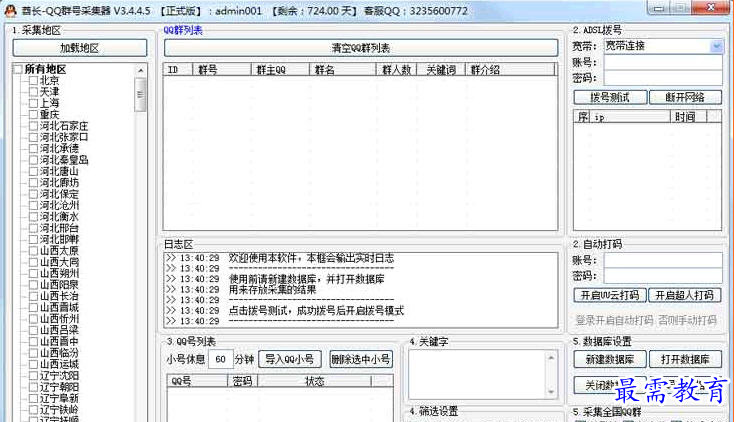
Task: Close the application window
Action: click(712, 8)
